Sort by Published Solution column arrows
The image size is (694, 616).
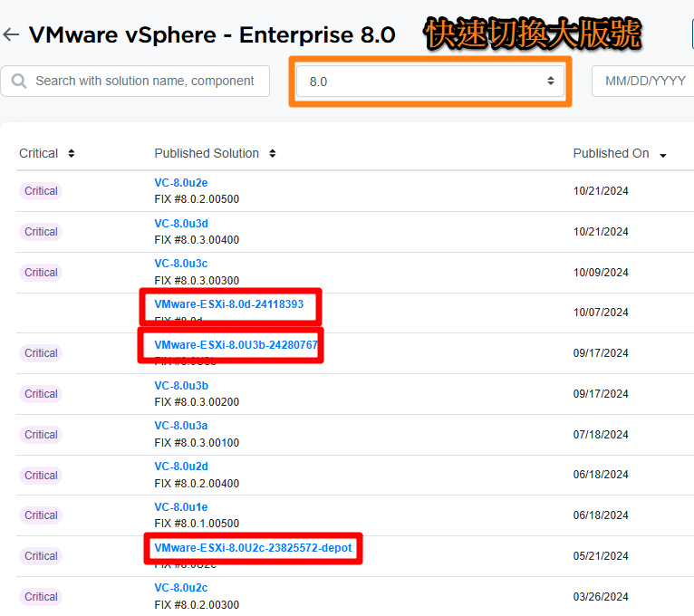pyautogui.click(x=273, y=154)
